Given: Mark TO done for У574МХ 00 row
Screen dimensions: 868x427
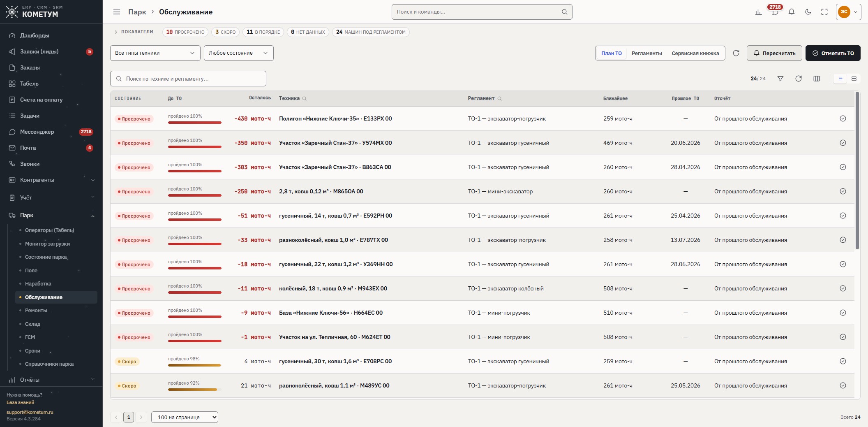Looking at the screenshot, I should (x=843, y=143).
